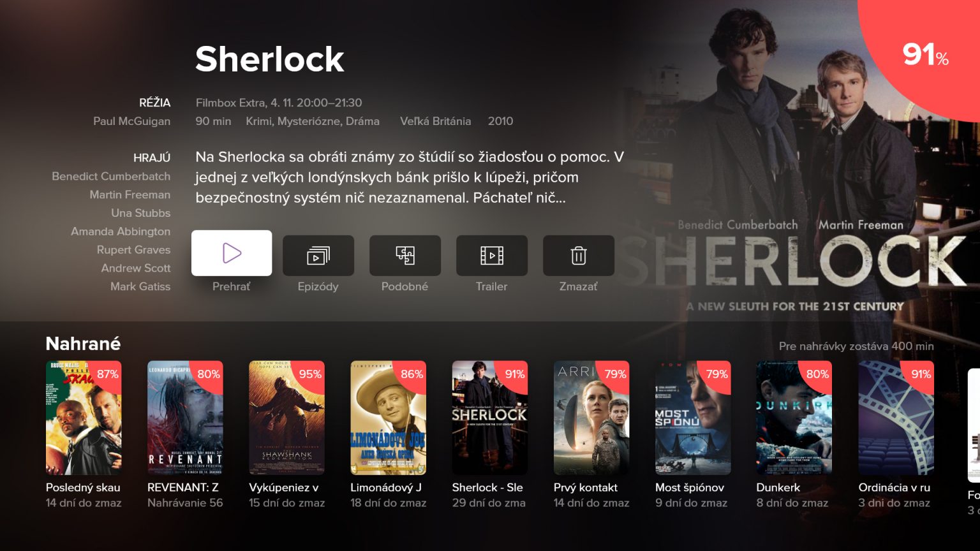Click director name Paul McGuigan

(x=131, y=121)
